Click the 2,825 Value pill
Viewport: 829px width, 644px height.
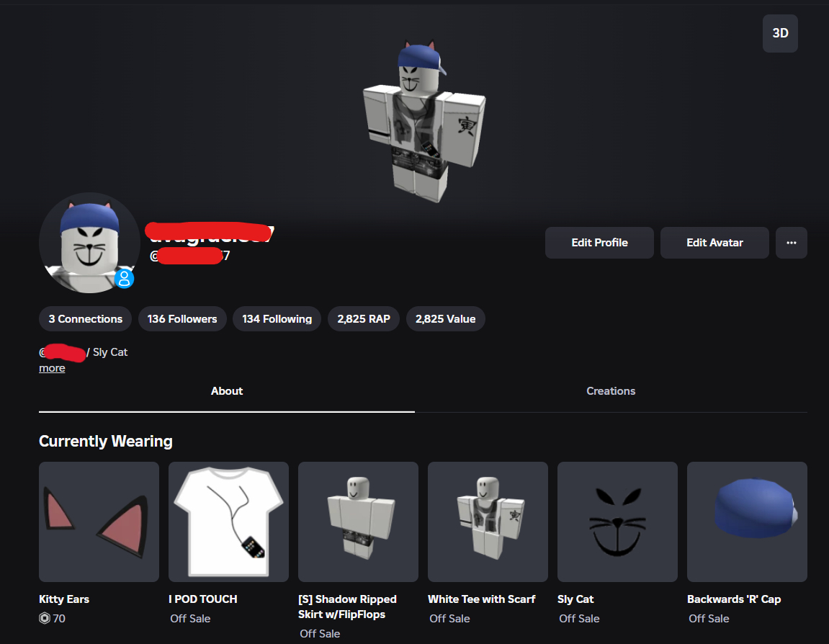[445, 319]
